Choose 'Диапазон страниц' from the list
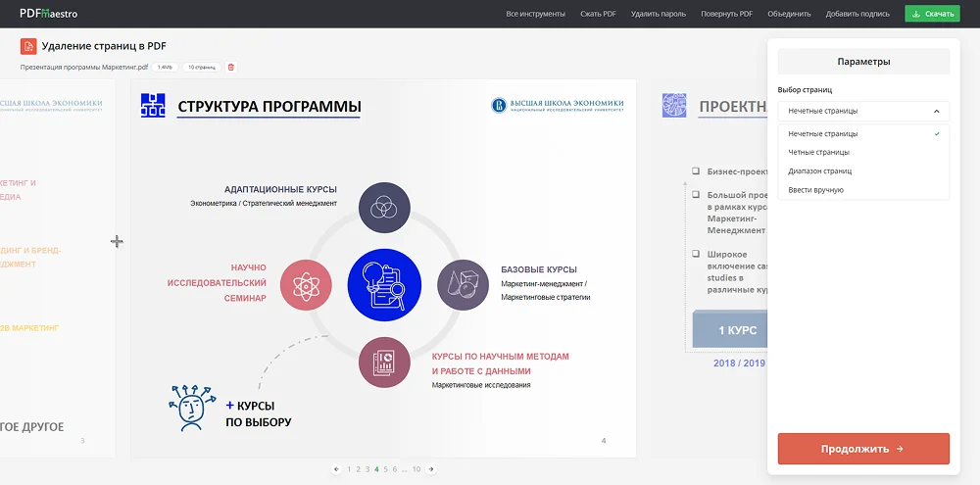Viewport: 980px width, 485px height. point(820,170)
